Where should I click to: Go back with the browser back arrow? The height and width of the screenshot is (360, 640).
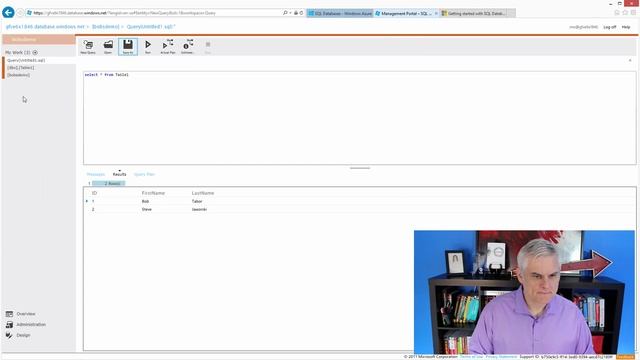coord(8,13)
